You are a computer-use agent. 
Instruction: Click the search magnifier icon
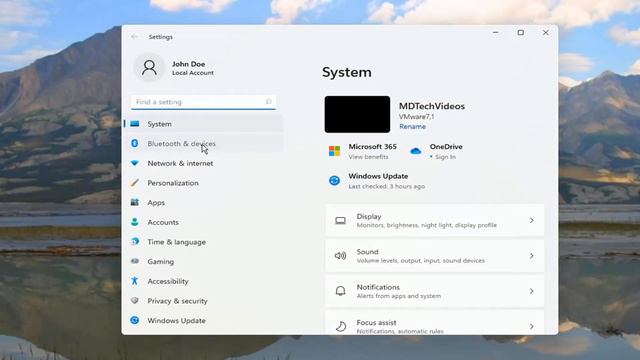(x=268, y=102)
